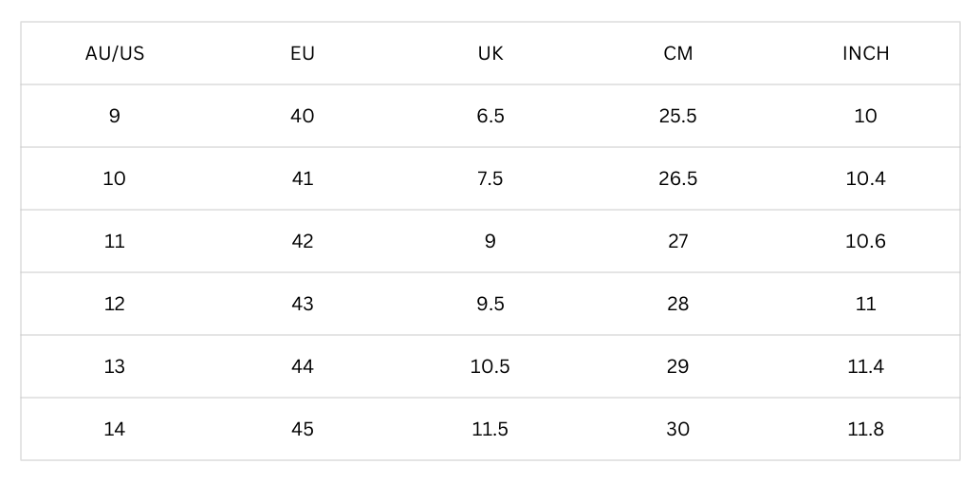The height and width of the screenshot is (483, 980).
Task: Select AU/US size 12 cell
Action: 115,304
